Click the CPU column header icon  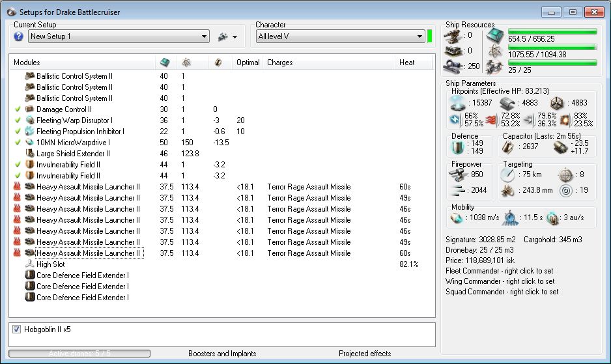(165, 63)
